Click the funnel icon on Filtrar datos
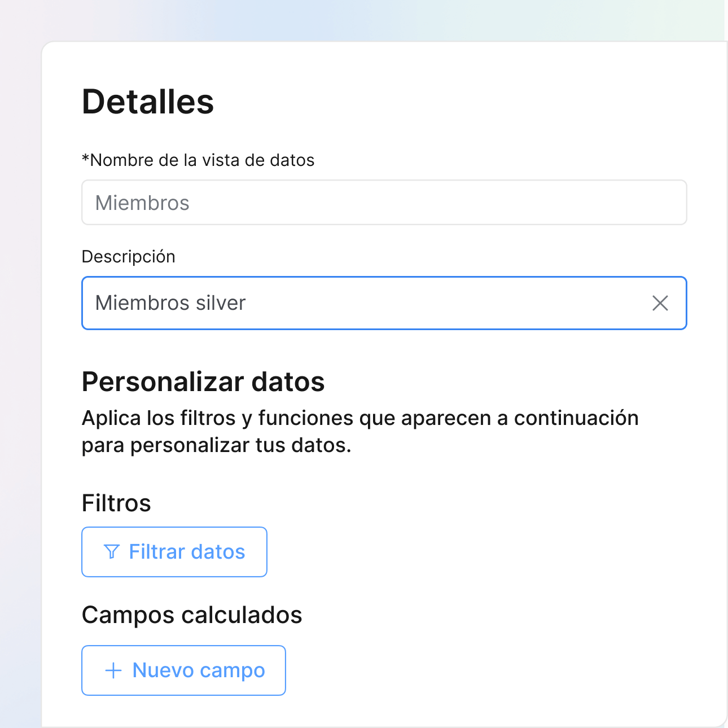The image size is (728, 728). pyautogui.click(x=112, y=551)
